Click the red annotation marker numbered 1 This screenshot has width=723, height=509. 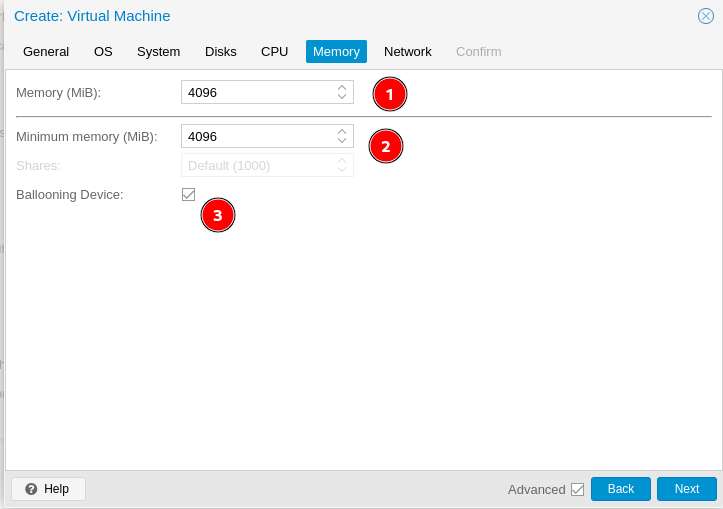click(x=390, y=94)
